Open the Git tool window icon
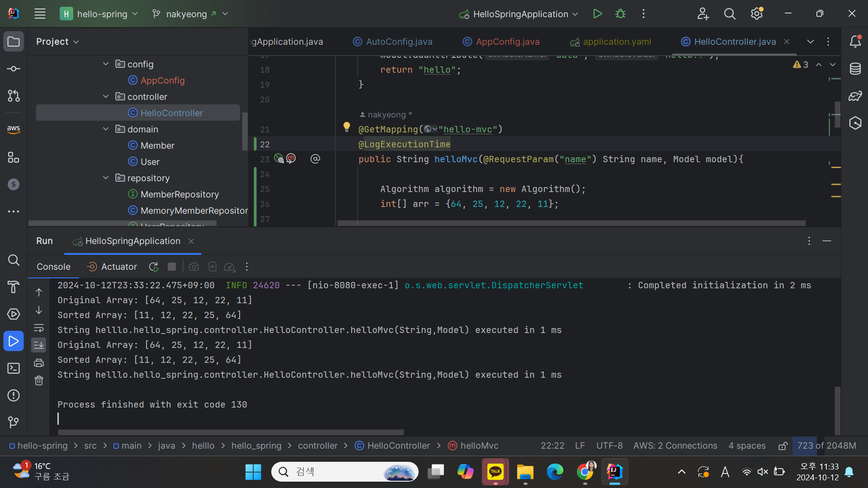The height and width of the screenshot is (488, 868). pos(14,422)
